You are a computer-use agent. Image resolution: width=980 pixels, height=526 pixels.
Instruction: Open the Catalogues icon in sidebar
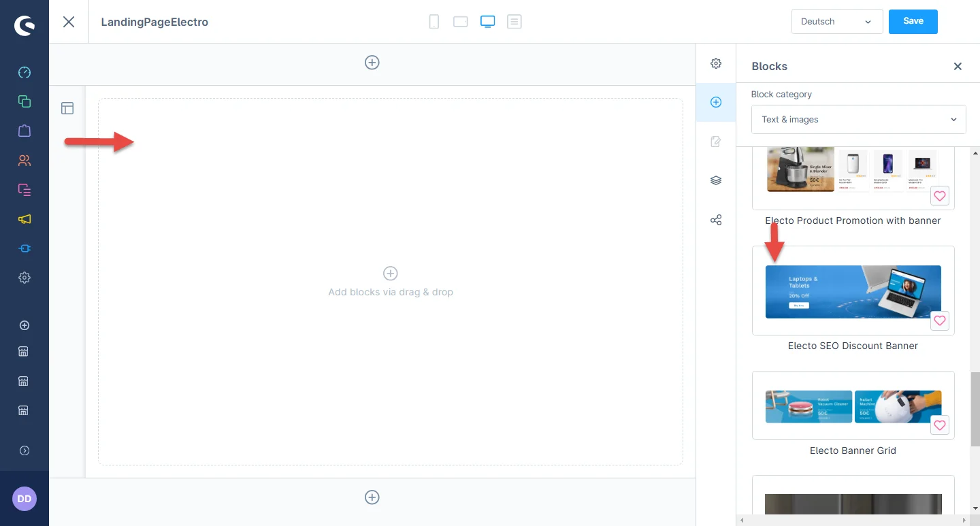24,101
